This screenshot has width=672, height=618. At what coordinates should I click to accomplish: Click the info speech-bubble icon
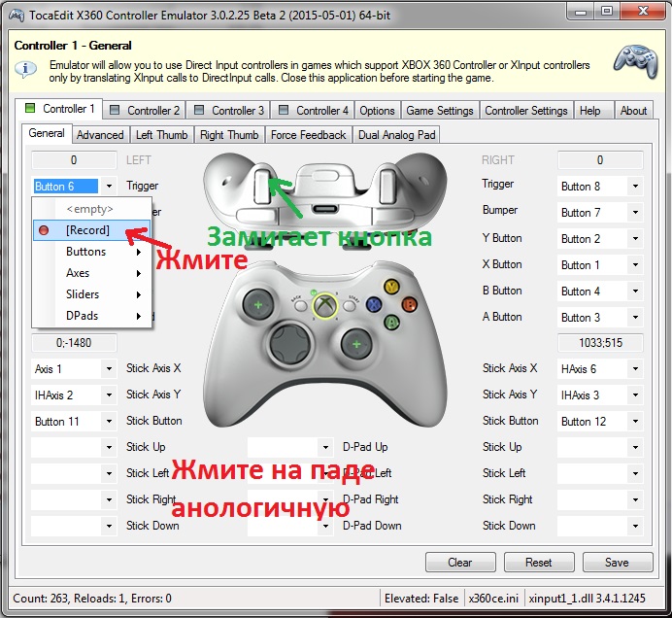tap(26, 69)
